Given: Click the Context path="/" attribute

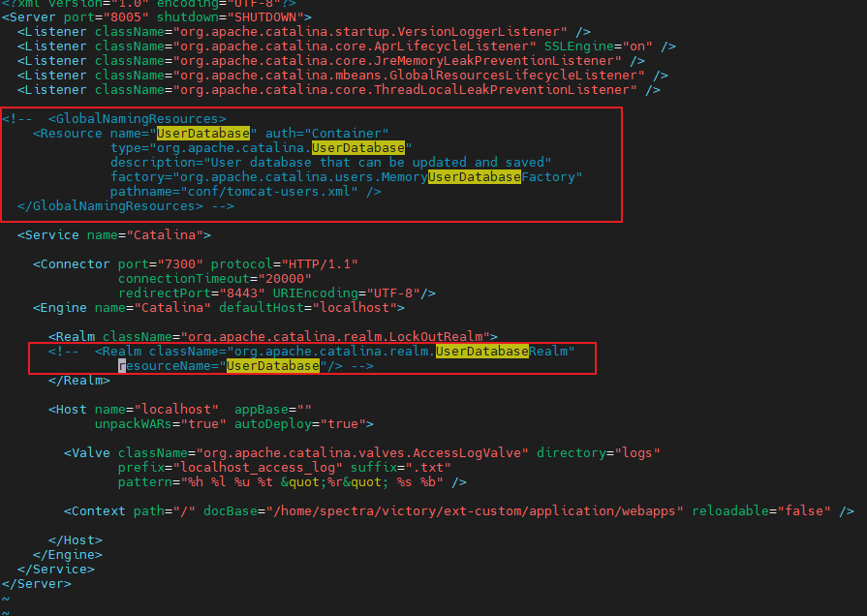Looking at the screenshot, I should 165,511.
